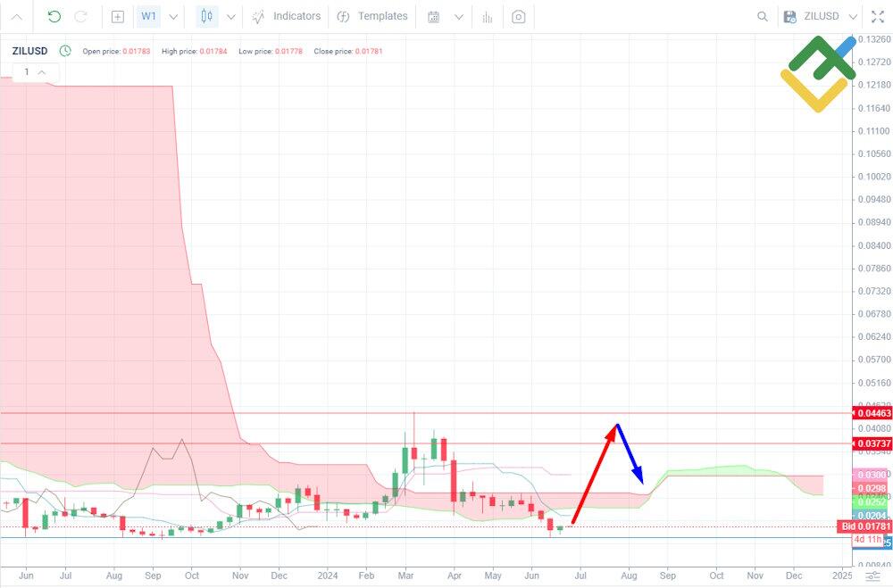Expand the W1 timeframe dropdown arrow

173,16
